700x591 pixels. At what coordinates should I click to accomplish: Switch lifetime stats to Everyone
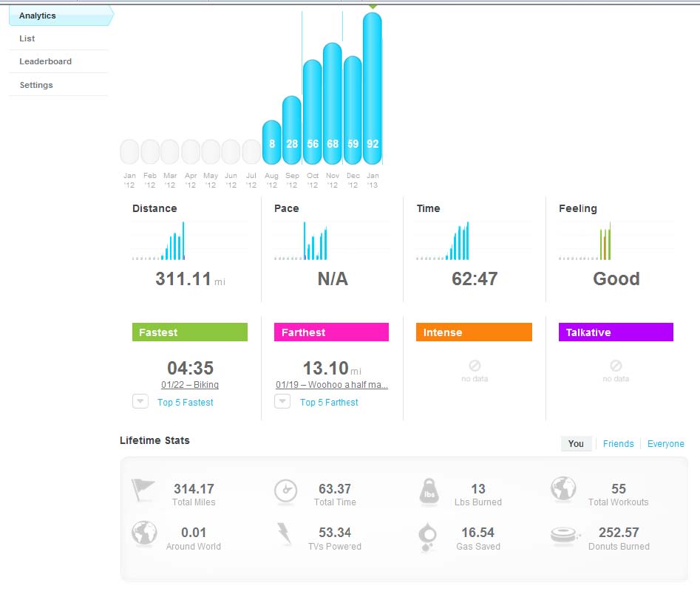click(x=665, y=444)
